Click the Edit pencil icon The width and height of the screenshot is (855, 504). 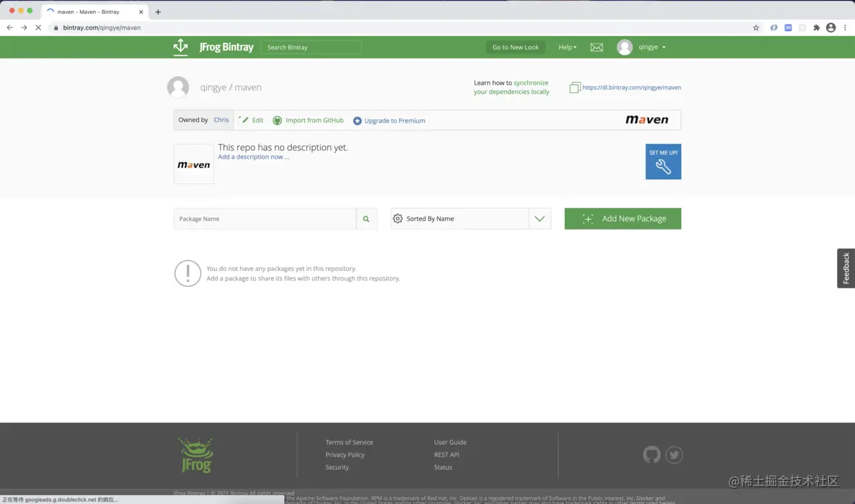click(243, 120)
